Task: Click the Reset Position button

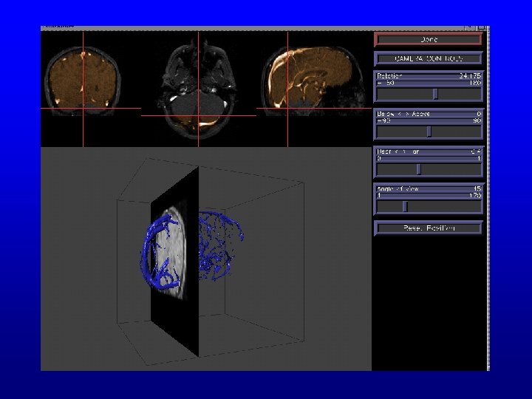Action: [429, 228]
